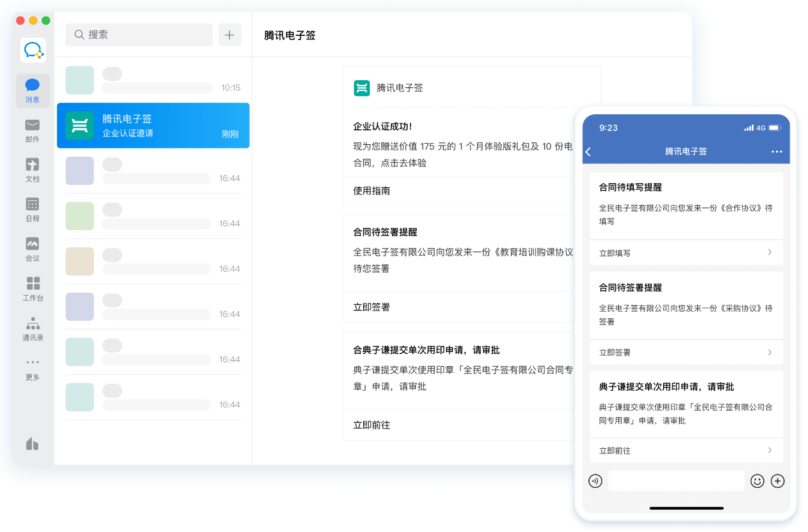The image size is (808, 532).
Task: Click the WeCom logo avatar in sidebar
Action: 32,50
